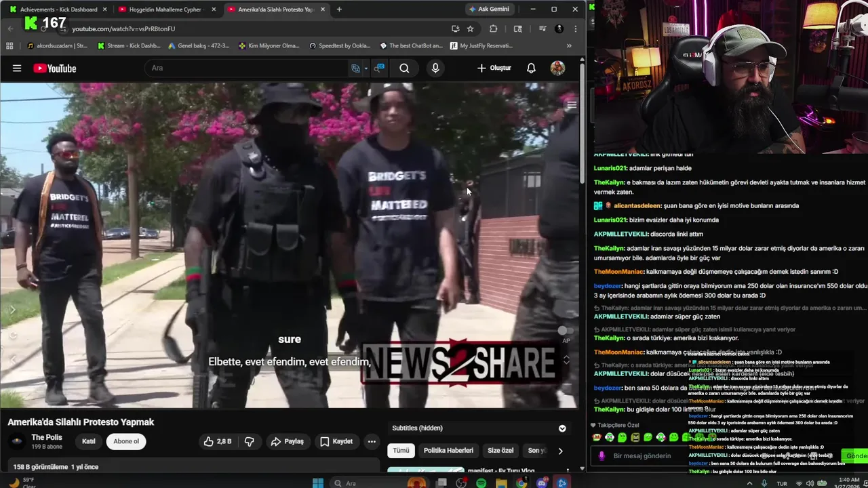Select the Size özel chip
Screen dimensions: 868x488
click(x=500, y=450)
